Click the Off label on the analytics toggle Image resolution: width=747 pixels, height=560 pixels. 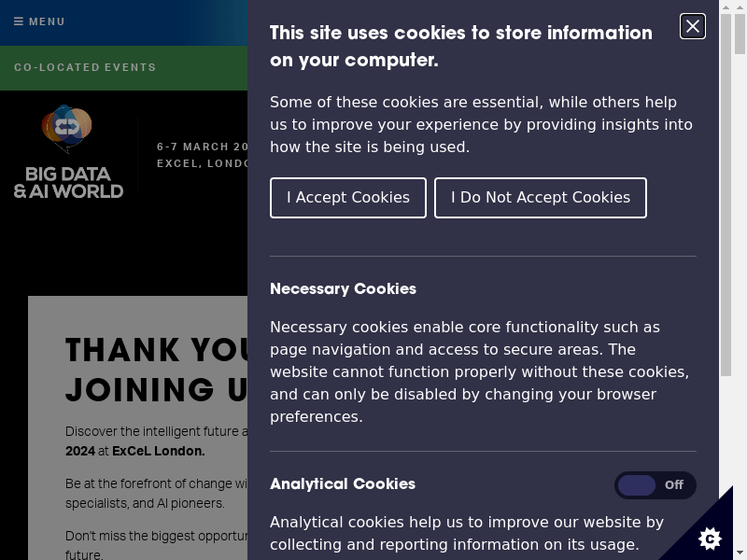(674, 485)
